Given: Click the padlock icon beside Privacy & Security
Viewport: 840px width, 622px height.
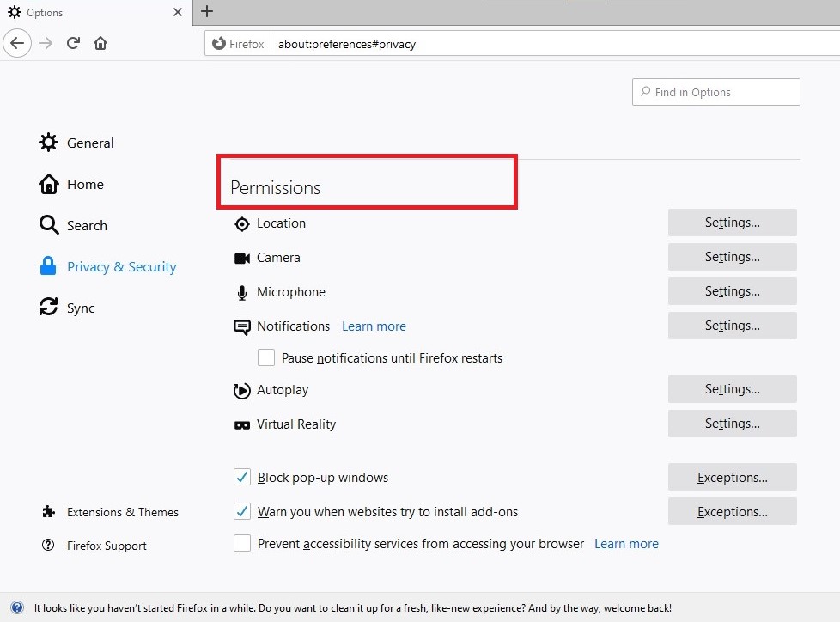Looking at the screenshot, I should [47, 266].
